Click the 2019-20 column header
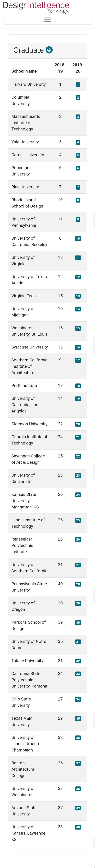Image resolution: width=95 pixels, height=868 pixels. [x=78, y=68]
